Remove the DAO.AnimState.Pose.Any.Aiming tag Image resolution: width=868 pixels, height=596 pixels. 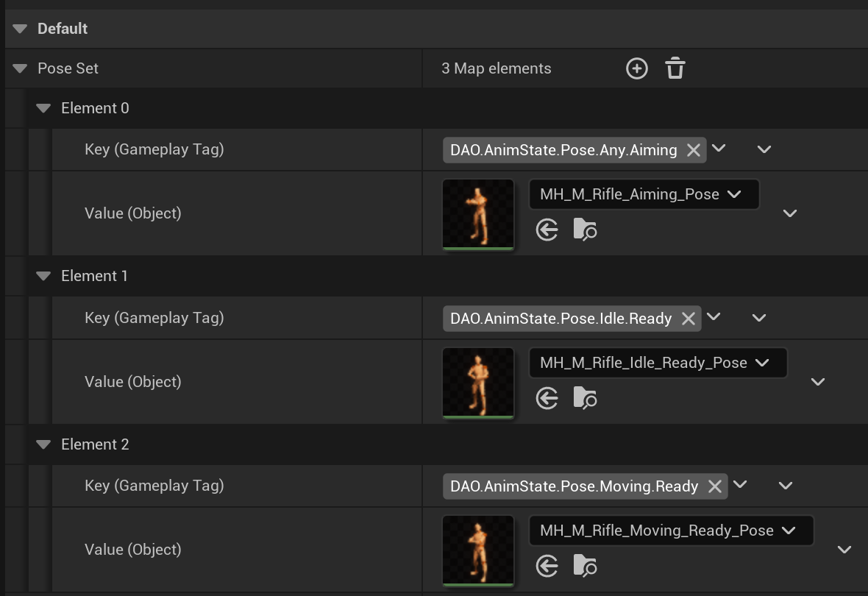(x=693, y=150)
